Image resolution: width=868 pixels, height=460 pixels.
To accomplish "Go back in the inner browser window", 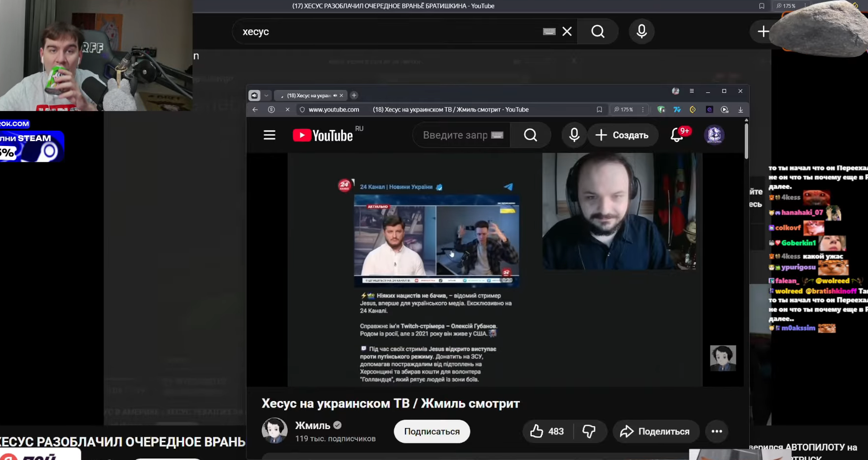I will (x=255, y=110).
